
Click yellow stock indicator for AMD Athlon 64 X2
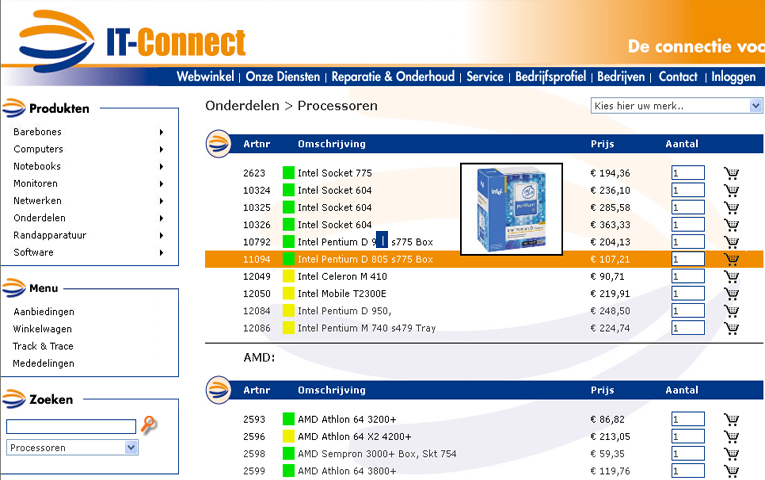point(288,436)
